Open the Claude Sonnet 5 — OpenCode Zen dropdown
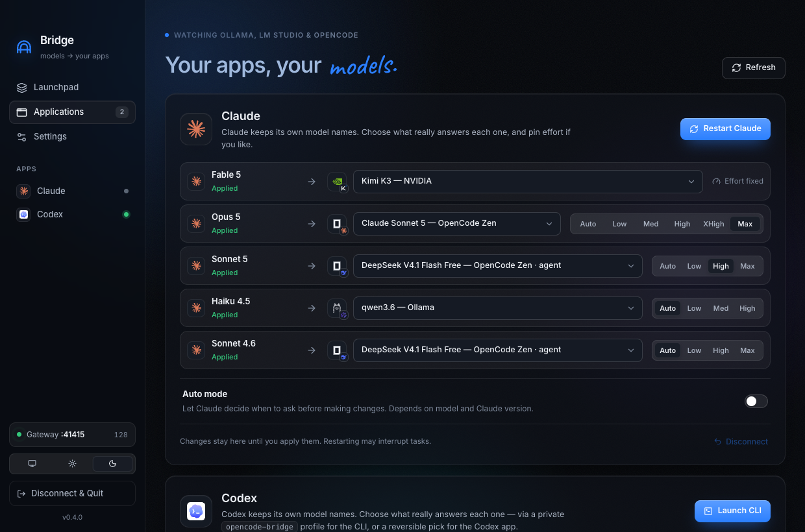The height and width of the screenshot is (532, 805). click(457, 223)
